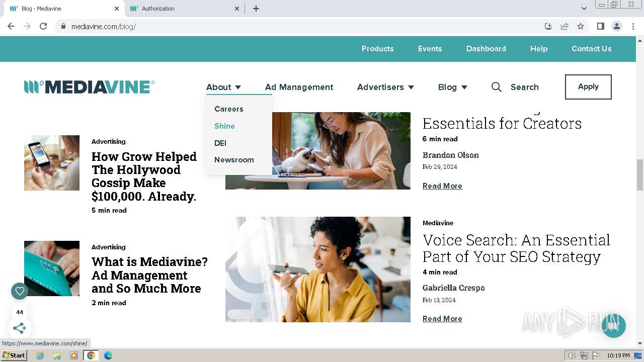Open Chrome three-dot menu
The width and height of the screenshot is (644, 362).
click(633, 26)
